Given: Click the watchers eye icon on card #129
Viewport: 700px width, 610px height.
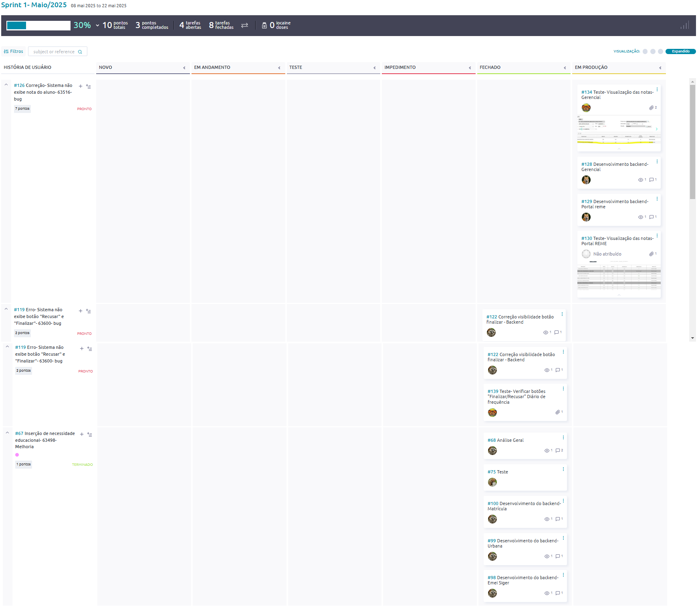Looking at the screenshot, I should click(640, 217).
